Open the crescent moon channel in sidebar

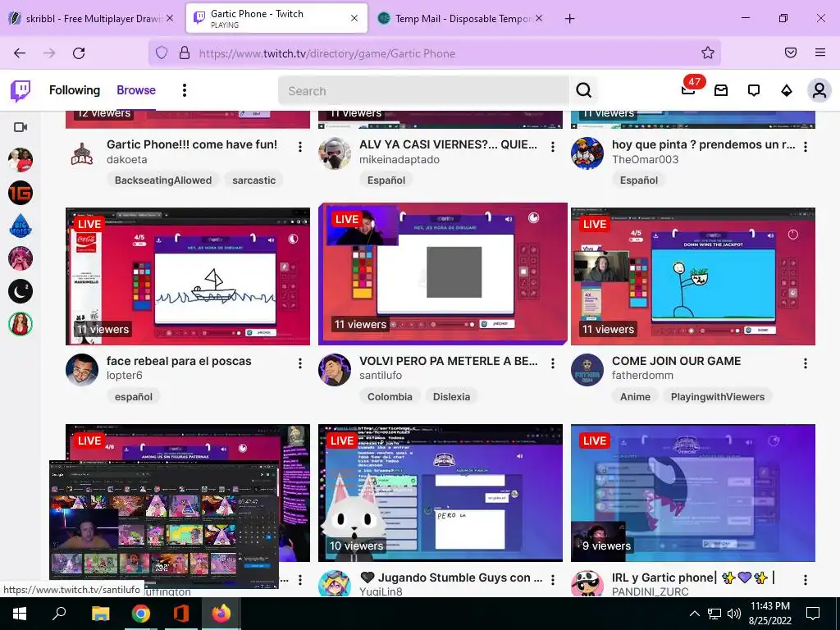21,291
